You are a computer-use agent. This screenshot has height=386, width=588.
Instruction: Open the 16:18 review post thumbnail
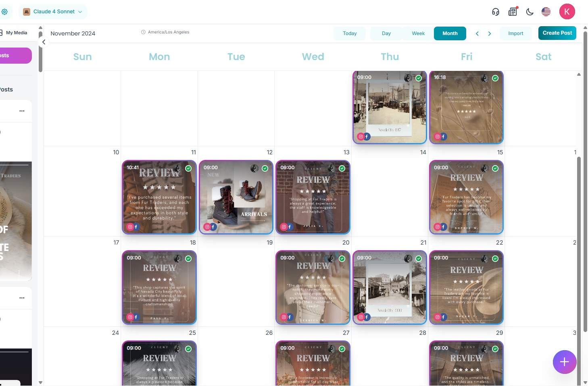click(x=467, y=107)
